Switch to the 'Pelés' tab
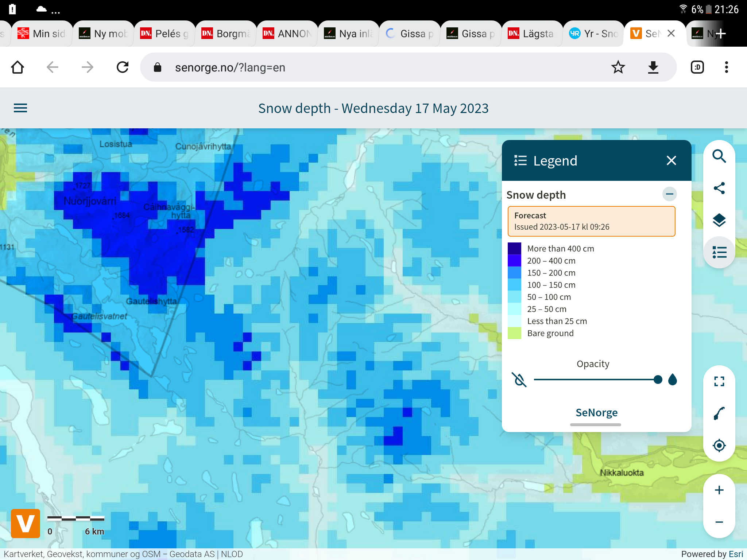 click(x=165, y=34)
